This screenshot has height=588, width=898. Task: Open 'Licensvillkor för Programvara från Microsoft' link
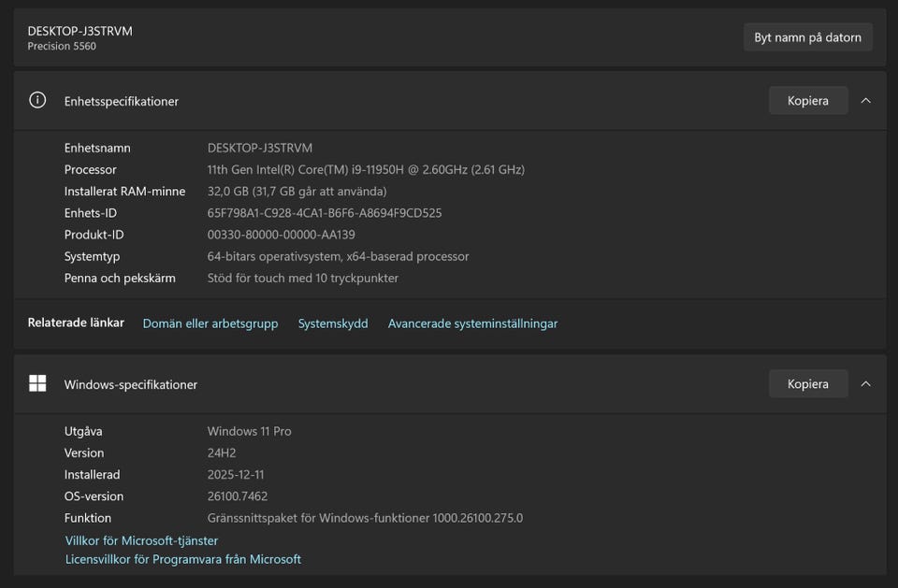(183, 559)
